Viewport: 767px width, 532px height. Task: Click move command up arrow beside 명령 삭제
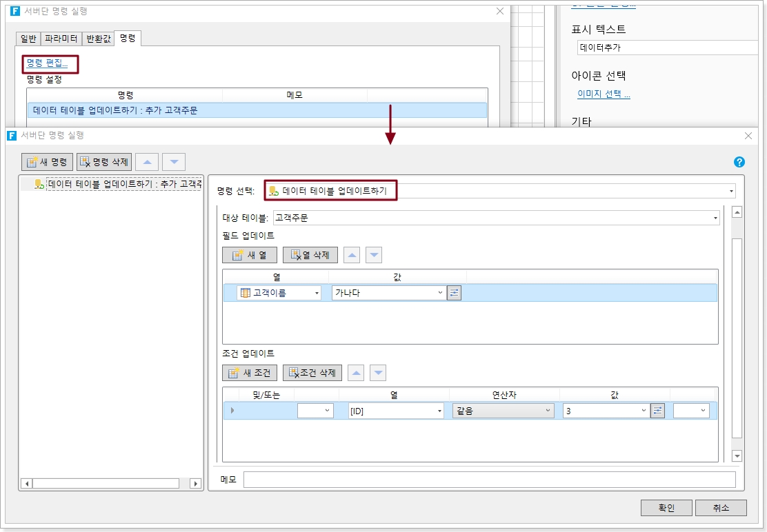pyautogui.click(x=147, y=162)
